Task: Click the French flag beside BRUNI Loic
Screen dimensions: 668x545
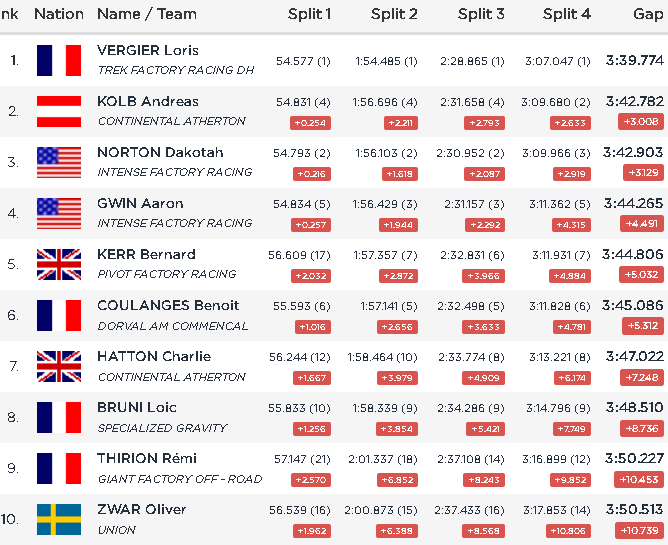Action: (x=59, y=417)
